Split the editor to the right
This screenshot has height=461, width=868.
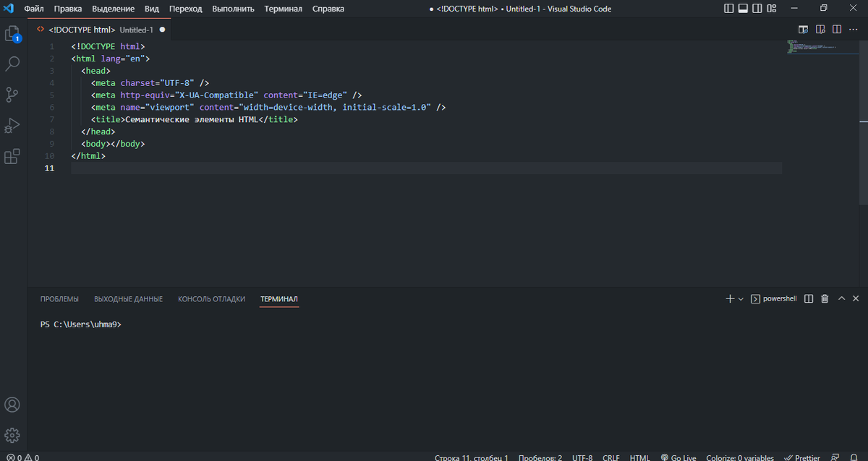[x=837, y=30]
